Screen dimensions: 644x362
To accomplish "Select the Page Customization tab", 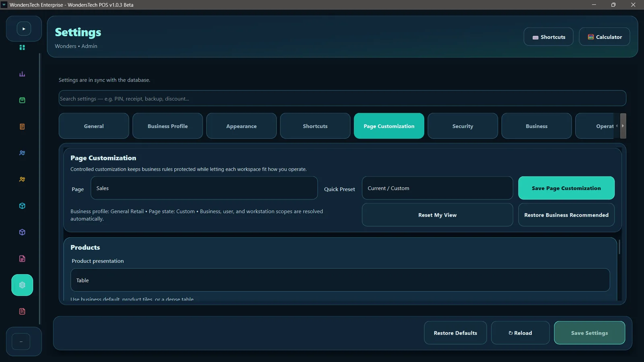I will (389, 126).
